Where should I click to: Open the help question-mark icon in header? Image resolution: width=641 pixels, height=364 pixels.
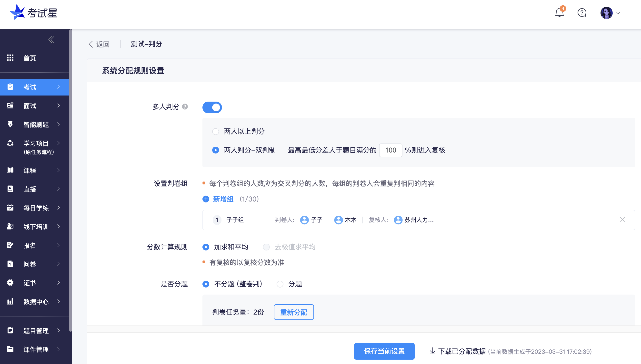(582, 12)
